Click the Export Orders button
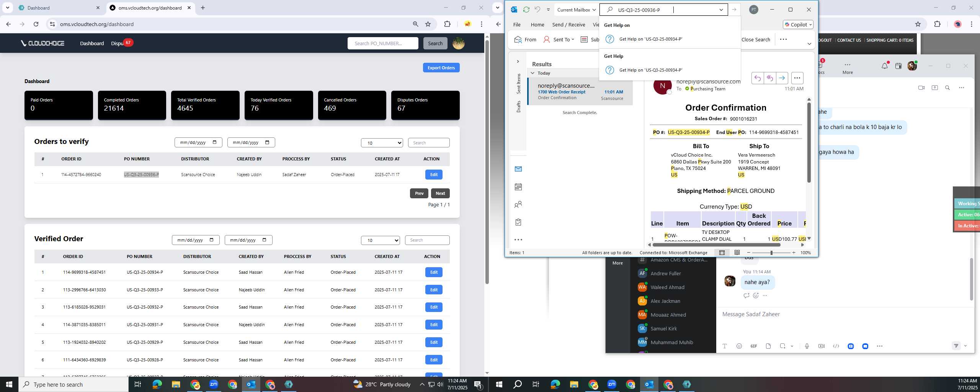980x392 pixels. [441, 68]
